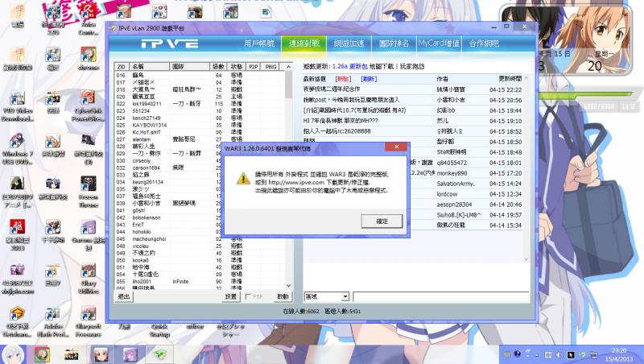The width and height of the screenshot is (644, 364).
Task: Click the 啟動 button
Action: [283, 296]
